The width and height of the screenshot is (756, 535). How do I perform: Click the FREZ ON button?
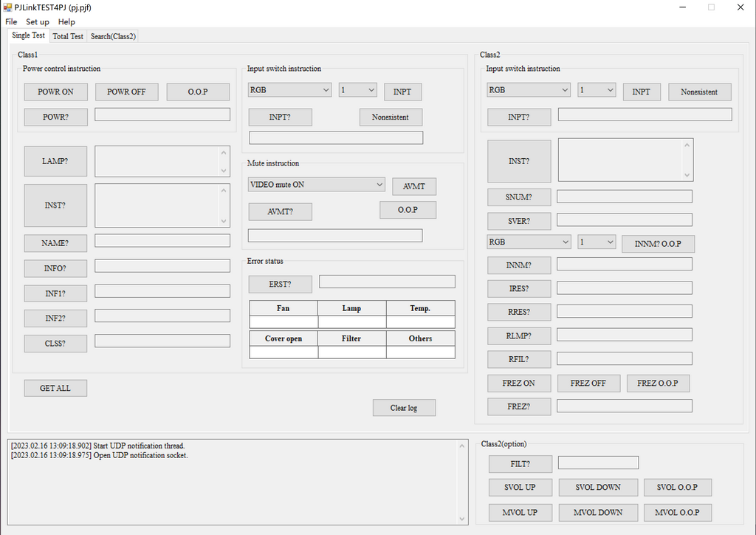(x=519, y=383)
